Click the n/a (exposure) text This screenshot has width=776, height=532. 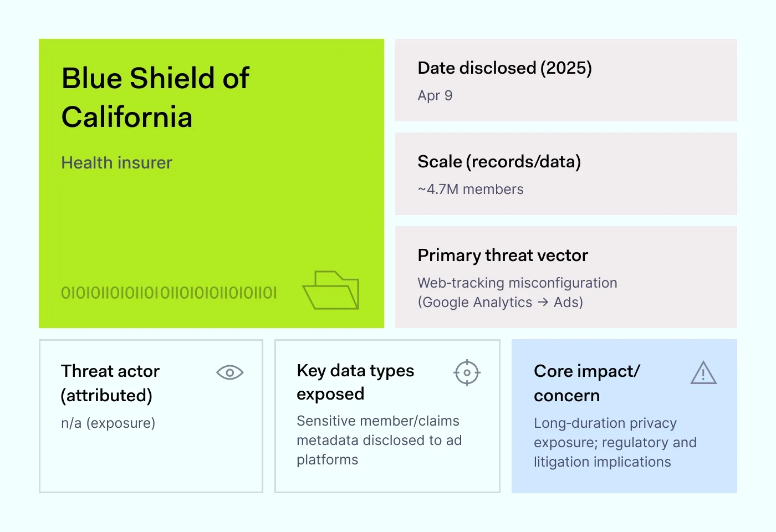(108, 423)
